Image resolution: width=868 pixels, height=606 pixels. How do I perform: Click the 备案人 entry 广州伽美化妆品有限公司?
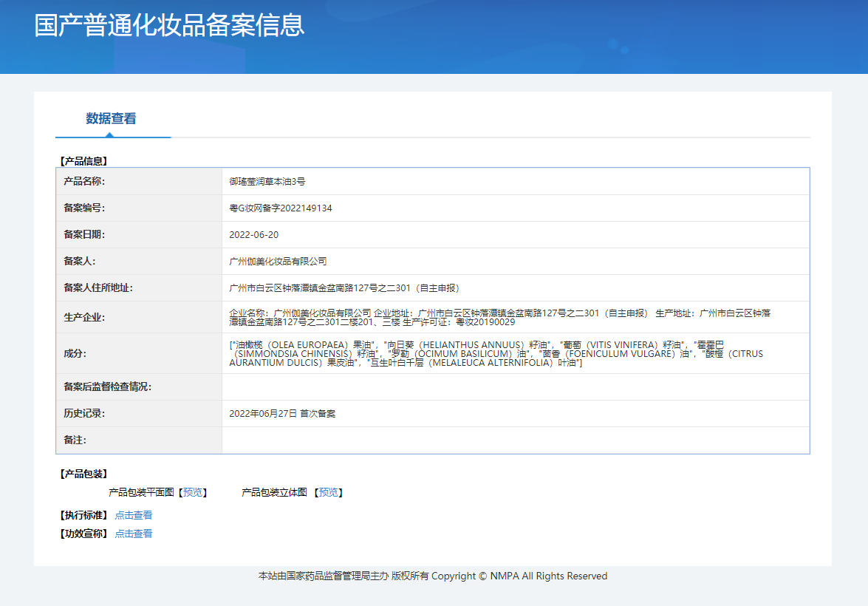277,261
